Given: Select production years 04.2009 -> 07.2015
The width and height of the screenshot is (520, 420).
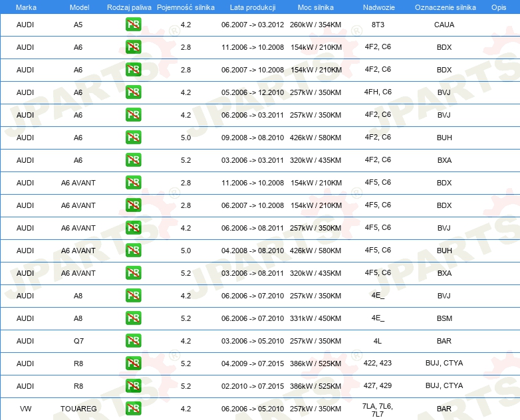Looking at the screenshot, I should (253, 364).
